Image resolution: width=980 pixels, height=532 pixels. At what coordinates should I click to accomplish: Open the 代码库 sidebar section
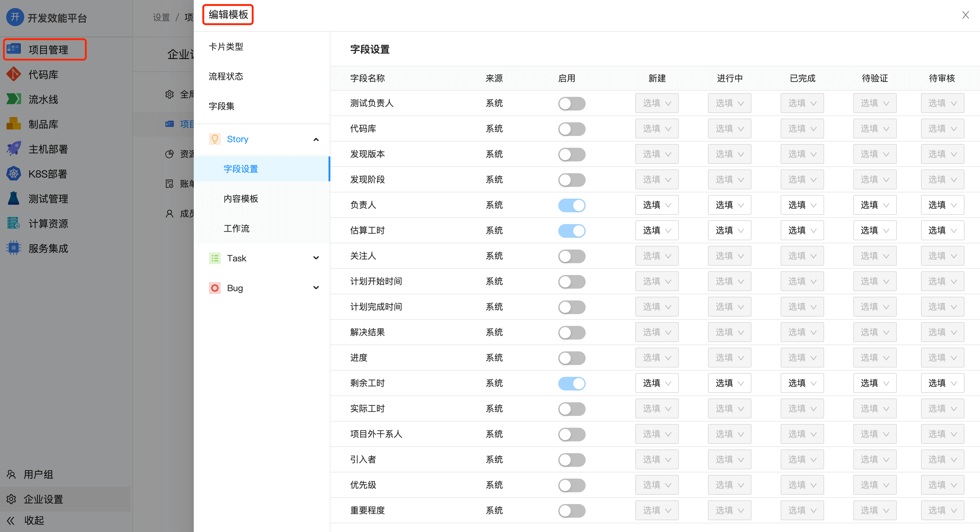(x=44, y=74)
